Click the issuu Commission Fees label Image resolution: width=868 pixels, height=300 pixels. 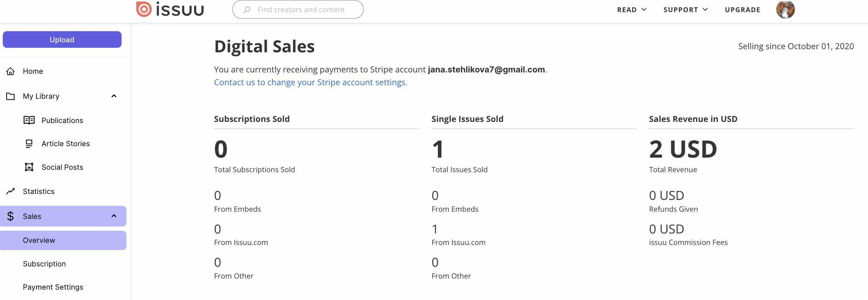tap(688, 242)
